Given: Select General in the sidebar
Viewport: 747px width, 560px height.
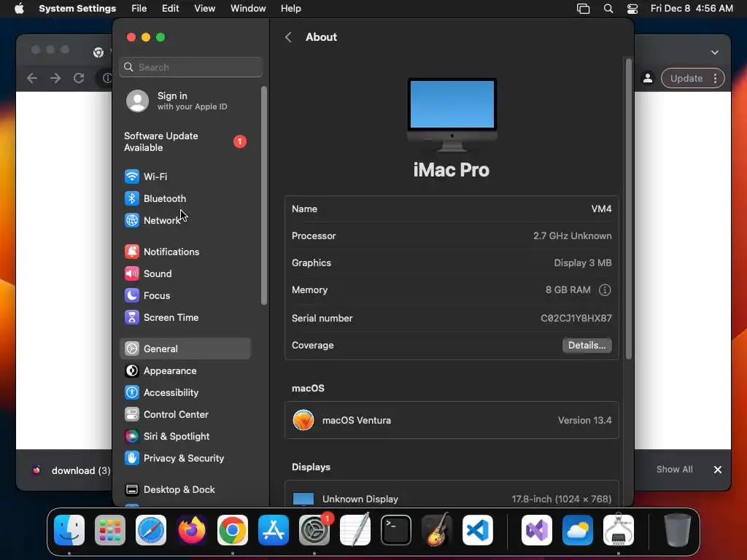Looking at the screenshot, I should click(x=185, y=349).
